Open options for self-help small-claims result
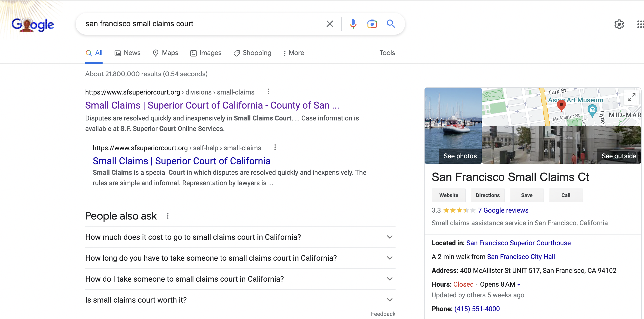Screen dimensions: 644x319 pos(275,148)
